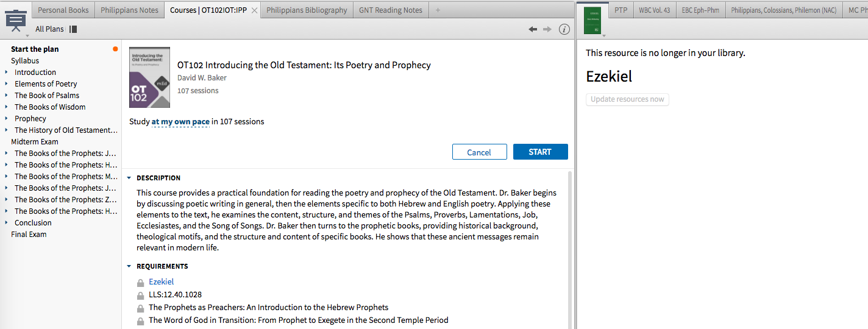Click the OT102 course cover thumbnail

click(149, 78)
